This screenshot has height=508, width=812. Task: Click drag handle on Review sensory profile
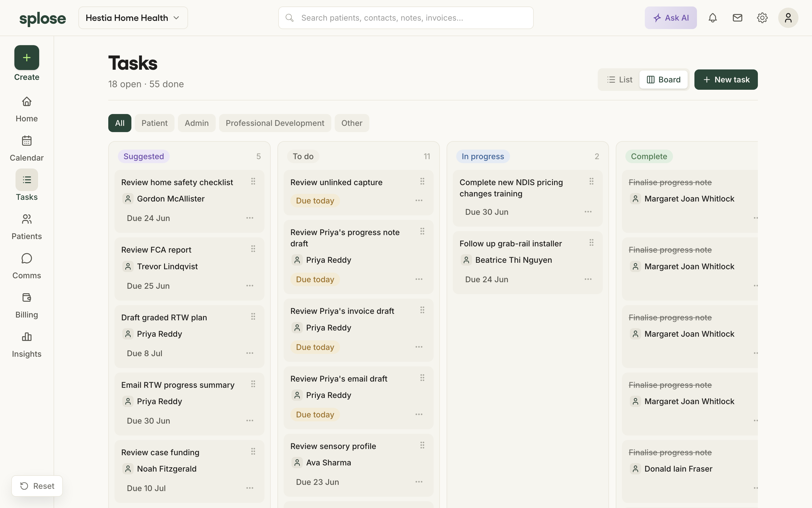(x=422, y=445)
